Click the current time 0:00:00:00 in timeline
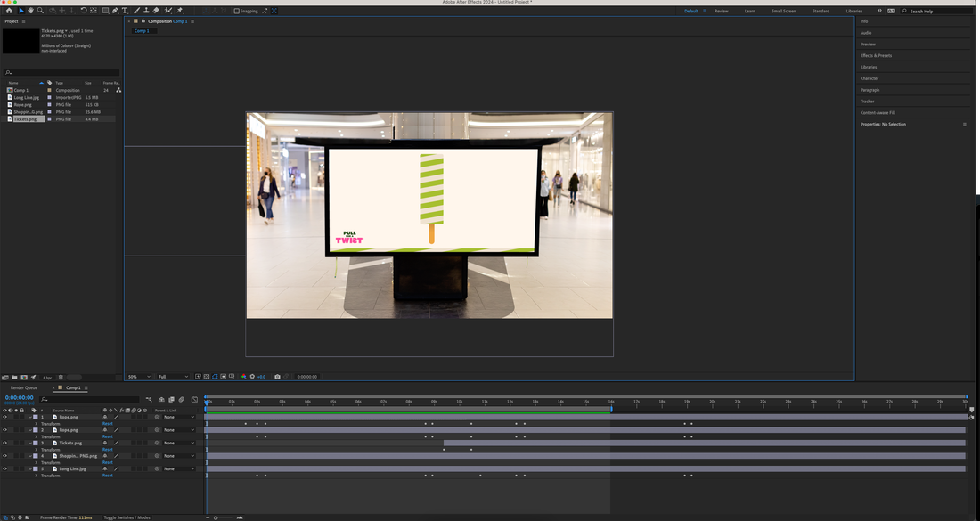This screenshot has height=521, width=980. (20, 397)
